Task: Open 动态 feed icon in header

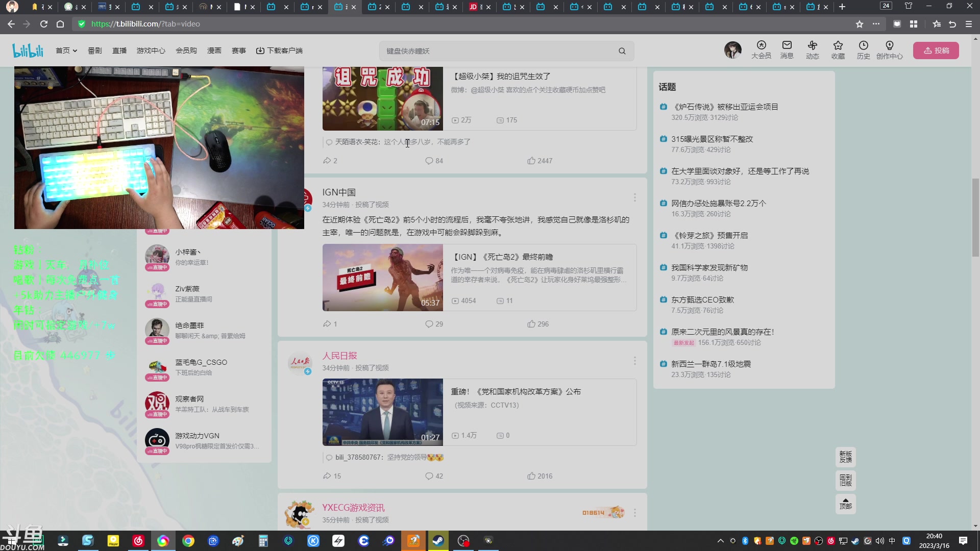Action: point(813,50)
